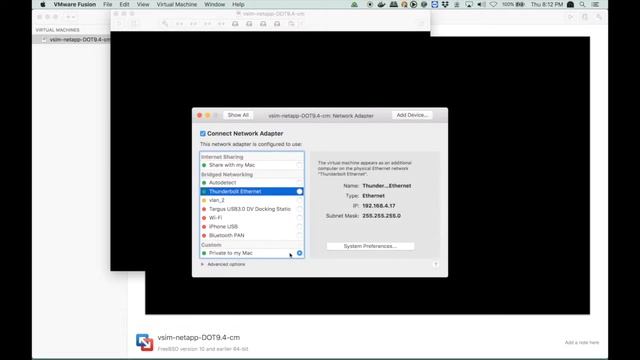
Task: Open the VMware Fusion application menu
Action: [75, 4]
